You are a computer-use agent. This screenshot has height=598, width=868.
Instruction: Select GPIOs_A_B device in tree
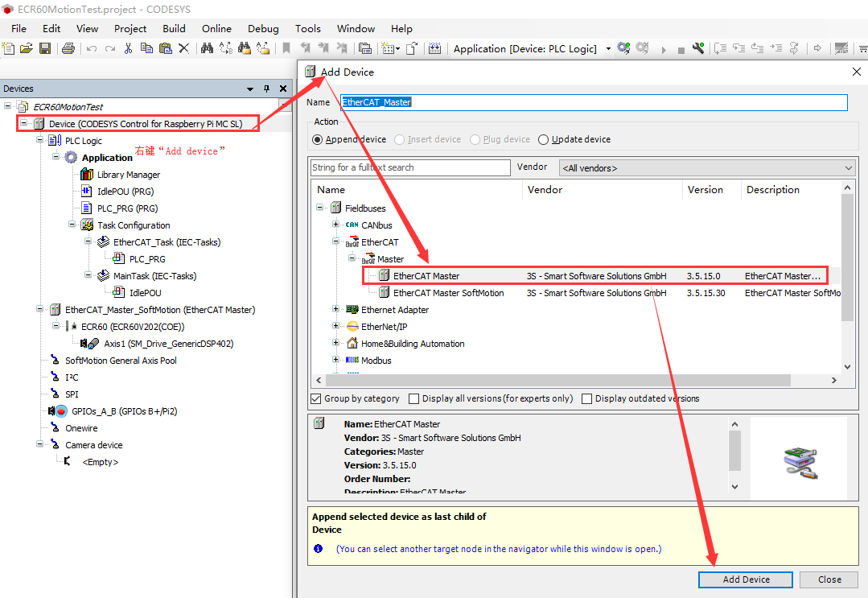coord(124,411)
